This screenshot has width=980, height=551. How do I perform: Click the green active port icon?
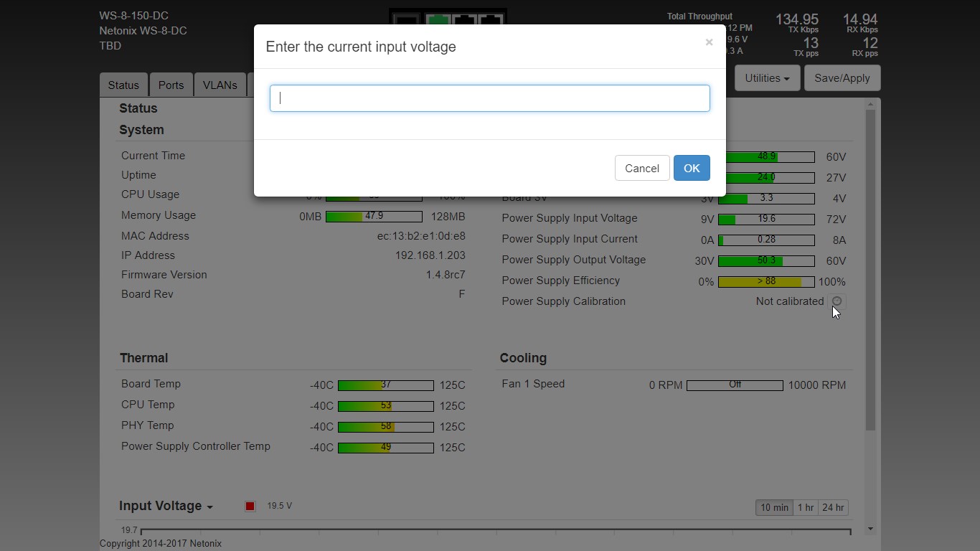(438, 19)
